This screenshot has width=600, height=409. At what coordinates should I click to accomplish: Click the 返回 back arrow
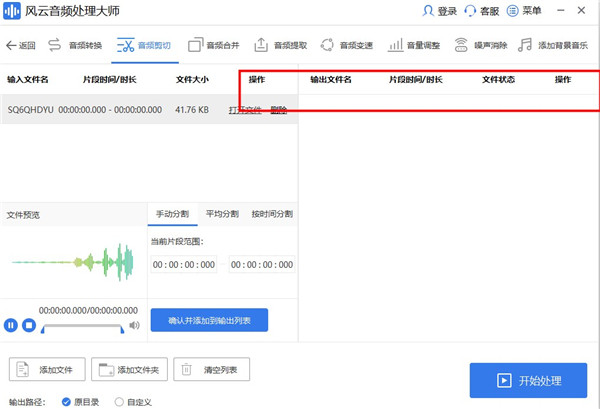[x=21, y=45]
